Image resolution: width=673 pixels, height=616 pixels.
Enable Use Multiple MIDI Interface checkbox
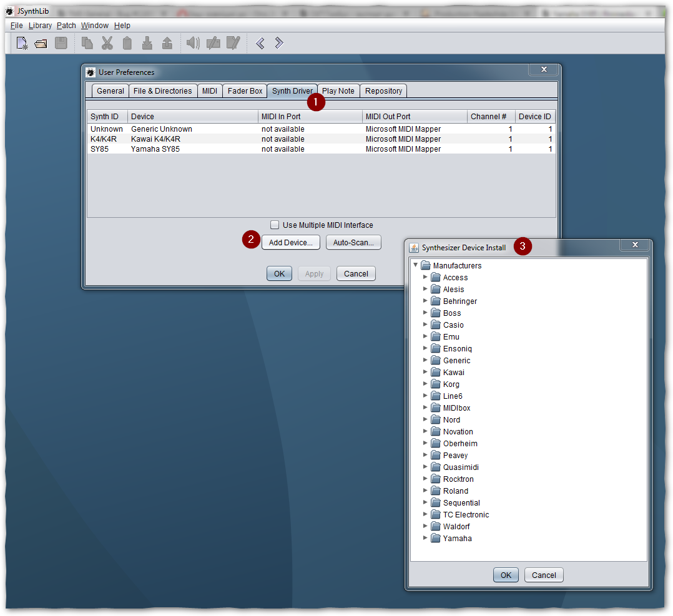pyautogui.click(x=275, y=225)
